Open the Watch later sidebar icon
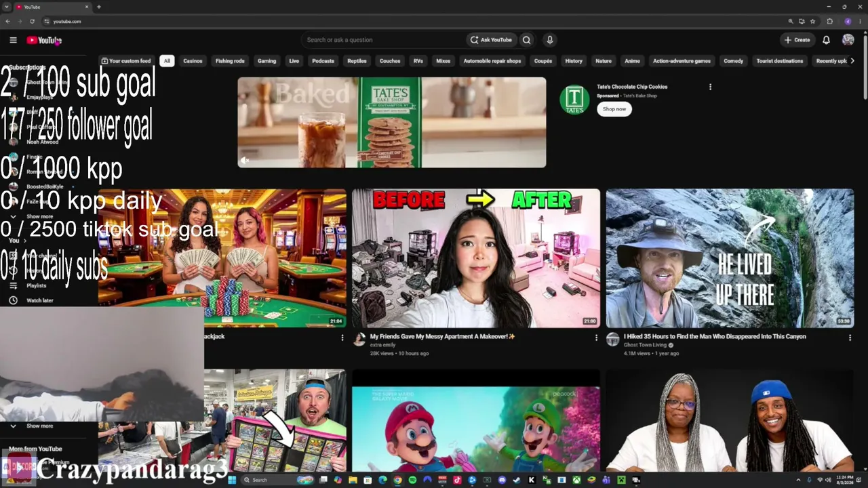This screenshot has height=488, width=868. pyautogui.click(x=13, y=300)
